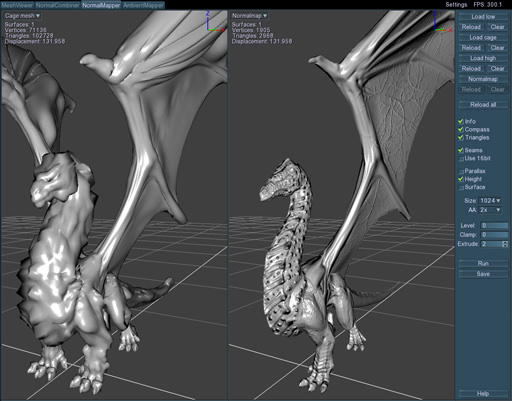Click the compass axis gizmo in right viewport
The image size is (512, 401).
[443, 22]
